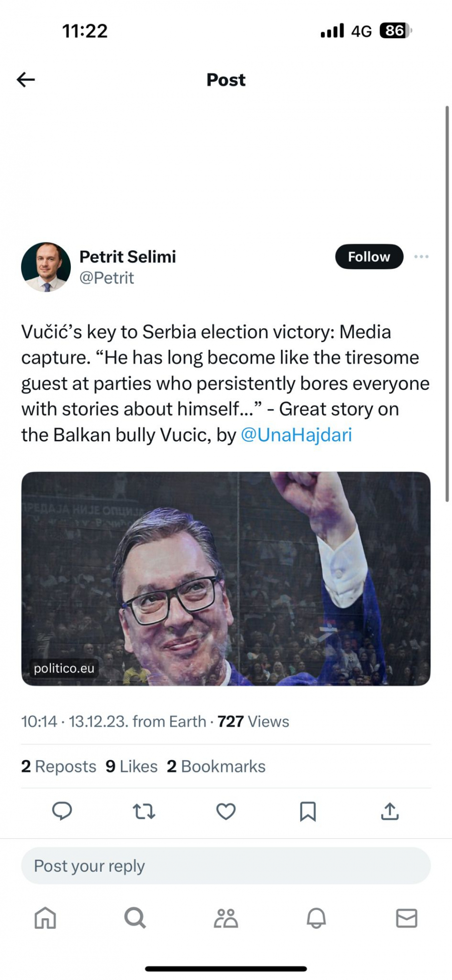The image size is (452, 980).
Task: Bookmark this post
Action: [308, 811]
